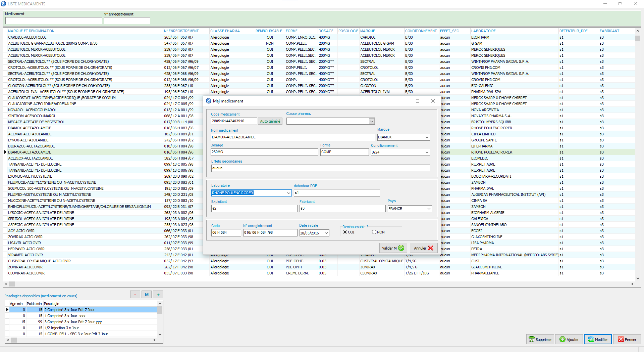Screen dimensions: 644x352
Task: Select the OUI remboursable radio button
Action: 345,232
